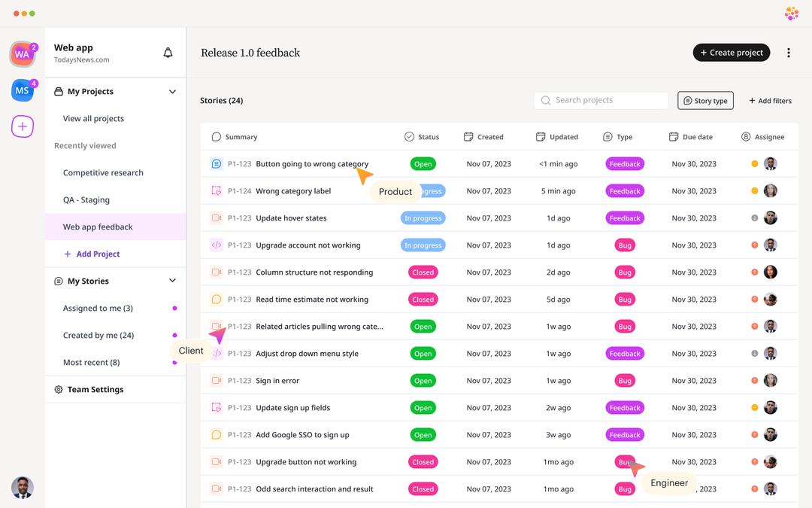The width and height of the screenshot is (812, 508).
Task: Click the MS workspace avatar in the sidebar
Action: point(22,90)
